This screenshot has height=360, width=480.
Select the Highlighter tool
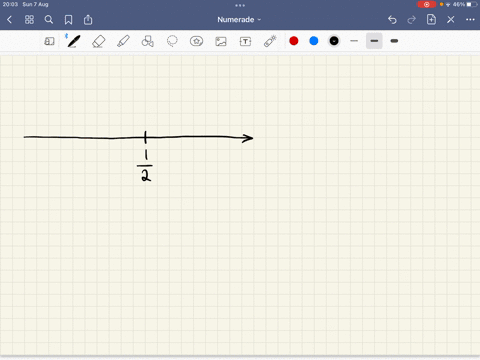click(123, 41)
